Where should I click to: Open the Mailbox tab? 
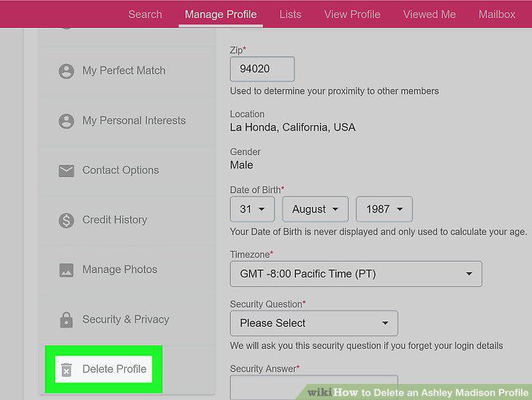click(497, 15)
